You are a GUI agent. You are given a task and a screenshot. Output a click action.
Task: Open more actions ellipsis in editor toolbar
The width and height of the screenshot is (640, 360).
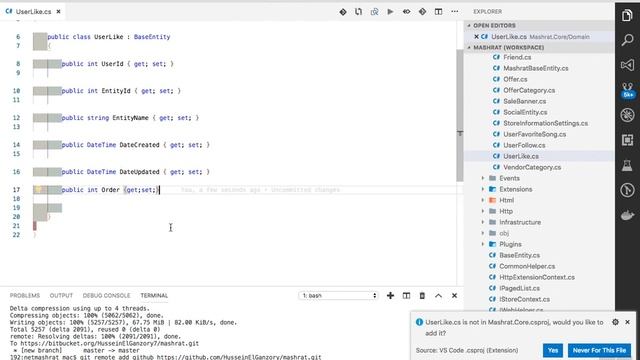454,12
